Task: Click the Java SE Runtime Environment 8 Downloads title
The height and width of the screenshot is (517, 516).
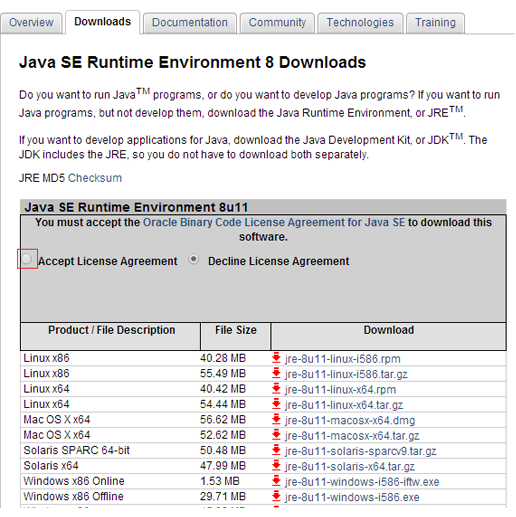Action: click(x=193, y=62)
